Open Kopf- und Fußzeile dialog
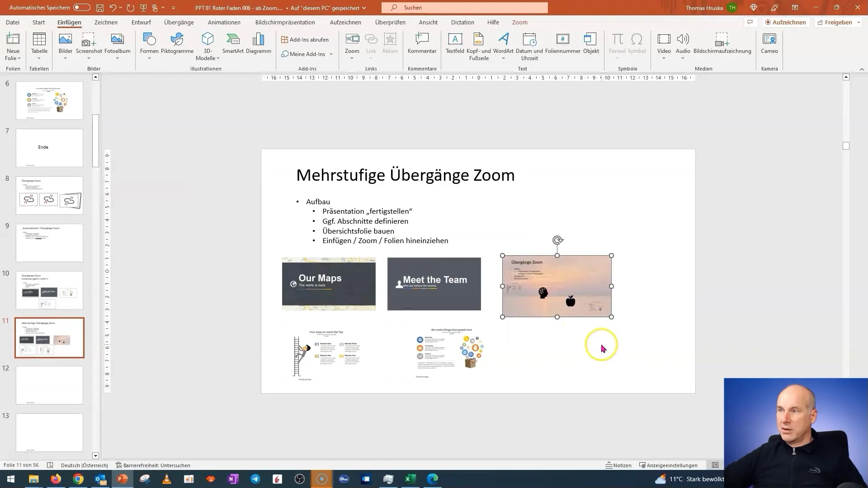868x488 pixels. (479, 47)
